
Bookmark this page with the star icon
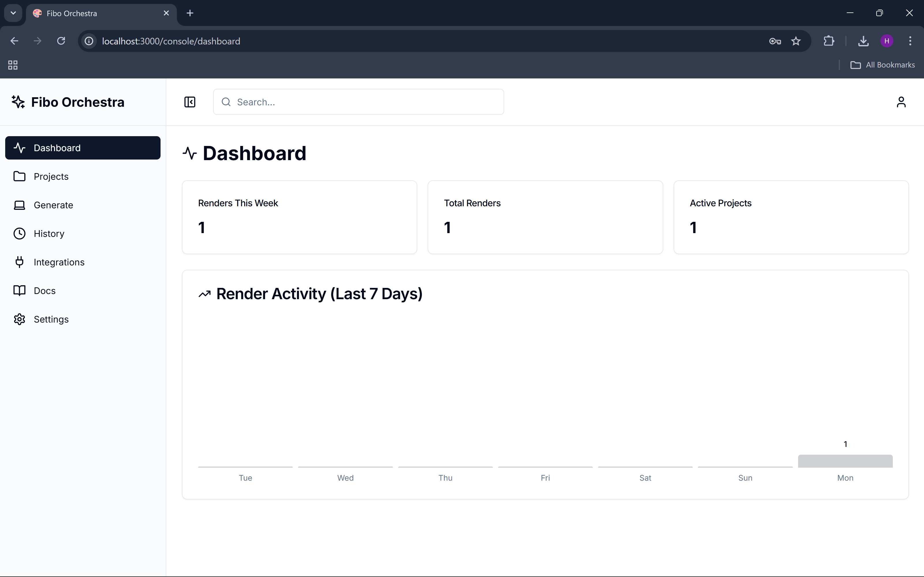796,41
